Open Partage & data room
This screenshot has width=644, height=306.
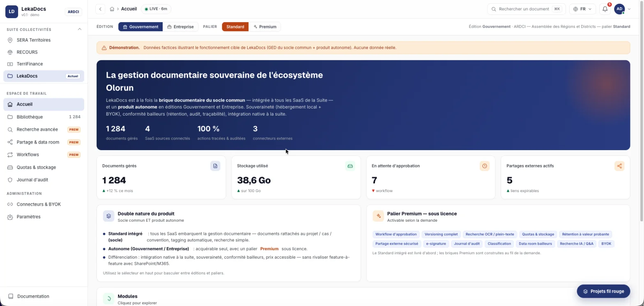click(44, 142)
